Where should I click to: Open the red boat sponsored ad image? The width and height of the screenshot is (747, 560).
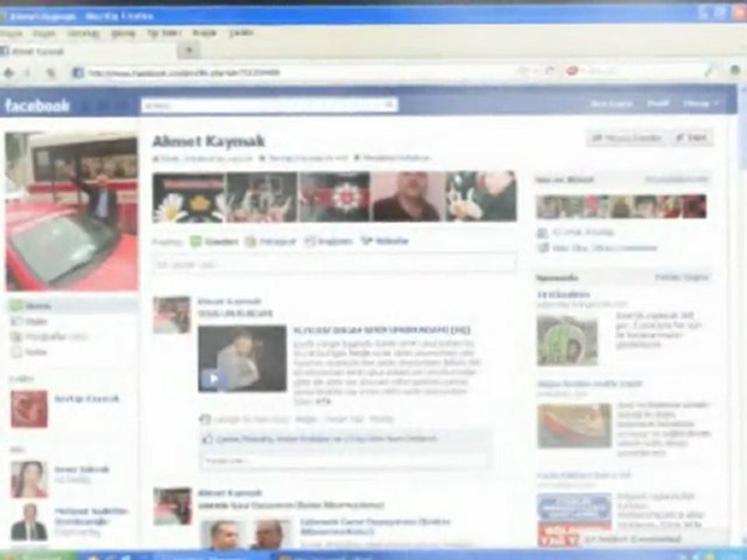point(574,425)
